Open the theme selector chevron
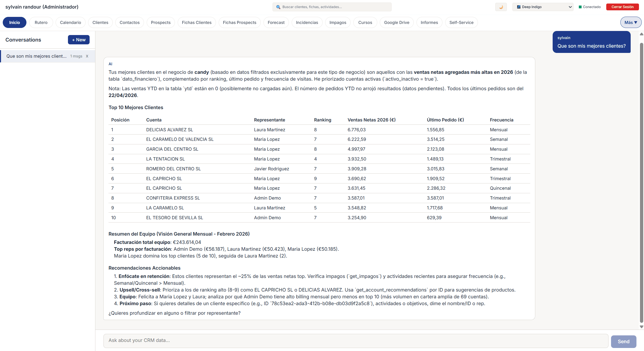The width and height of the screenshot is (644, 351). (x=570, y=7)
